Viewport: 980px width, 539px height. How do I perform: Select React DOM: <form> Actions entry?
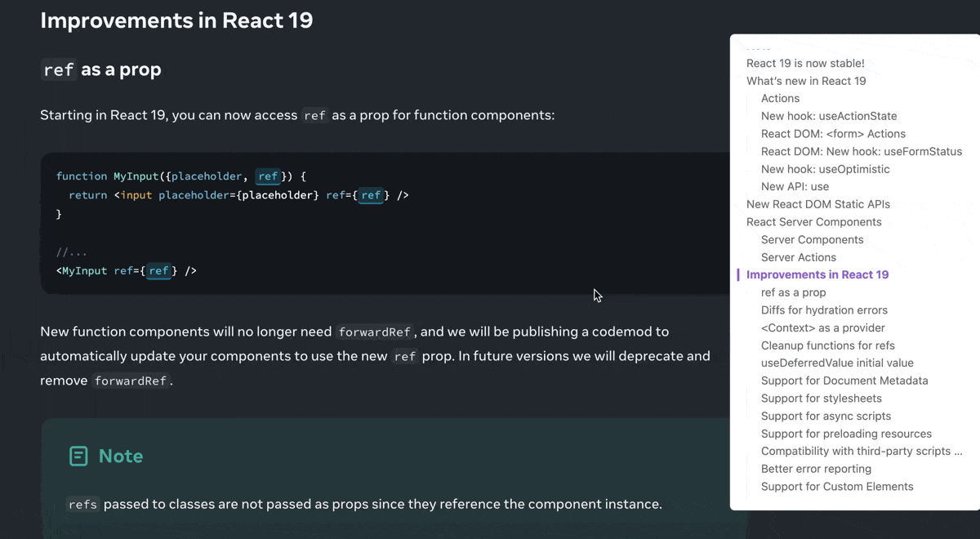point(833,134)
